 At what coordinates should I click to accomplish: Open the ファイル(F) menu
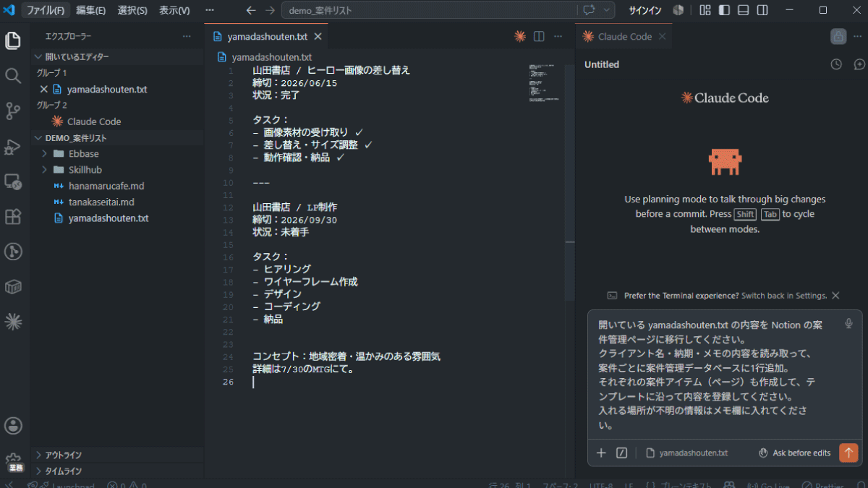click(46, 10)
